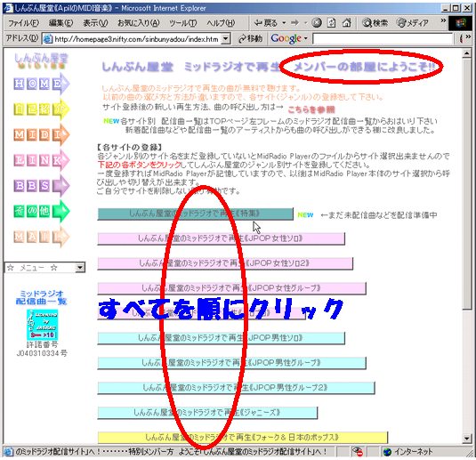Refresh the page with refresh icon
476x460 pixels.
pos(332,23)
